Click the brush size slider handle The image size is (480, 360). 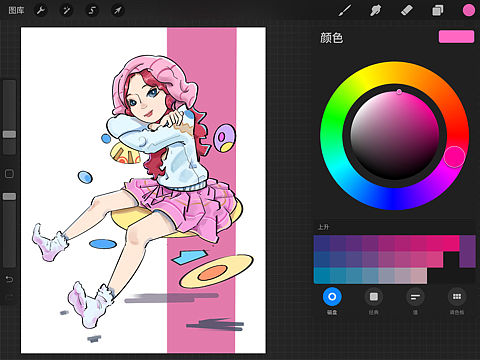click(9, 134)
